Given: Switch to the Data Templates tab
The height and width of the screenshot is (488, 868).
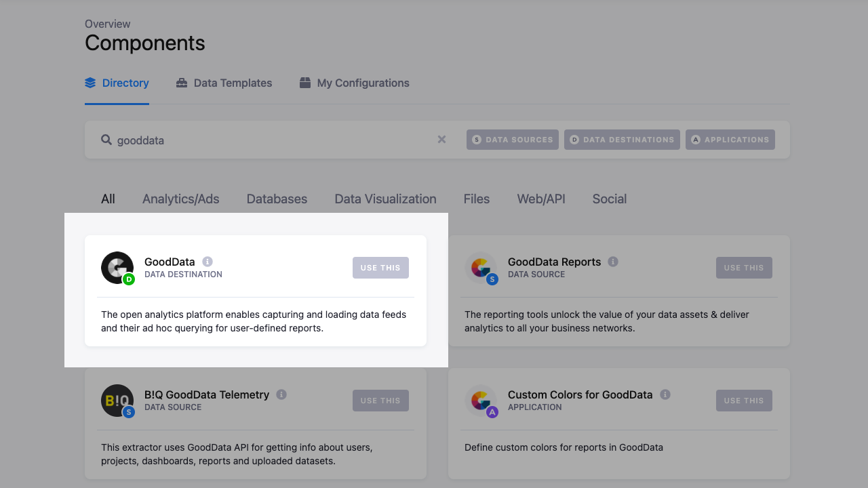Looking at the screenshot, I should [224, 83].
